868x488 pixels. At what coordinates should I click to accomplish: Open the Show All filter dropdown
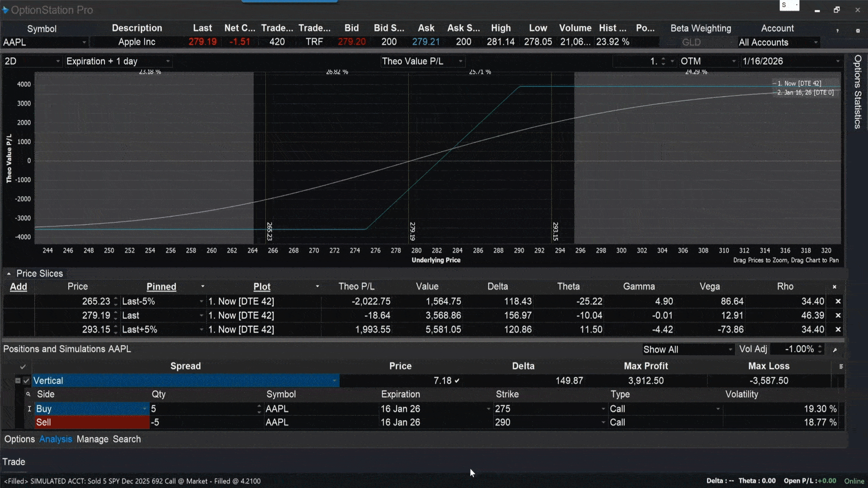[688, 349]
